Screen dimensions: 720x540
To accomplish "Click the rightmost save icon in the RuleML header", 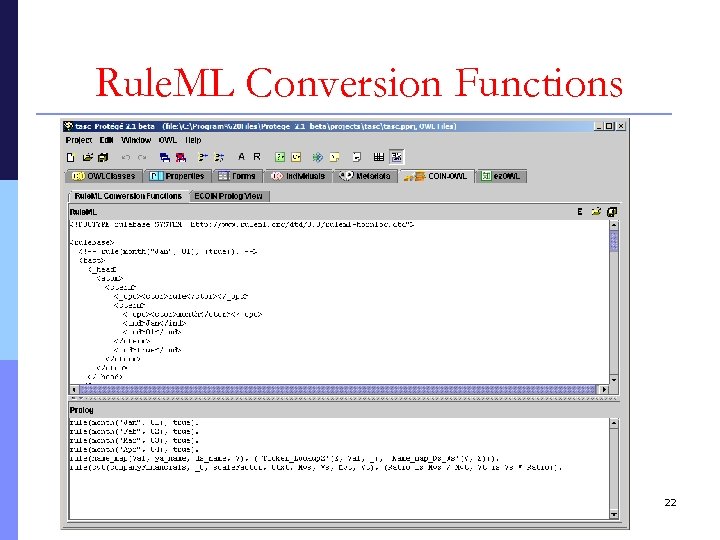I will click(612, 212).
